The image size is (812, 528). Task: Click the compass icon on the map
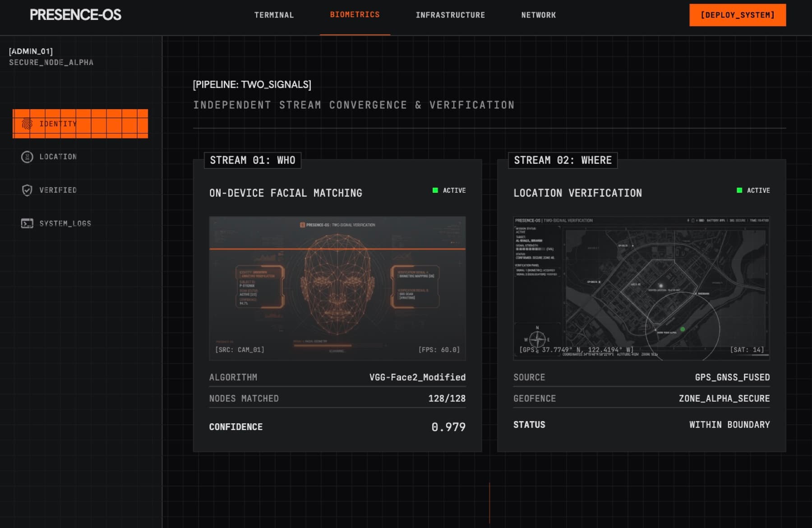click(x=537, y=339)
